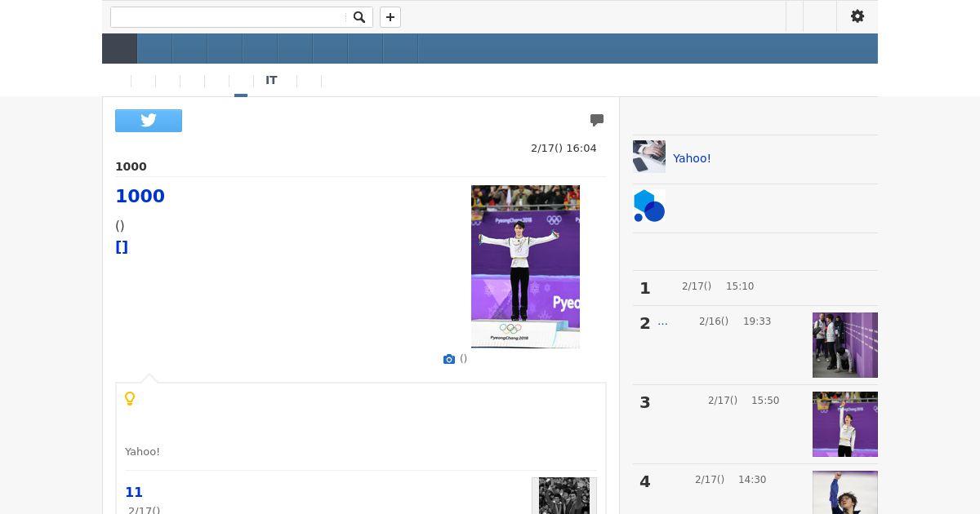Select the dark highlighted first navigation tab

pos(119,49)
